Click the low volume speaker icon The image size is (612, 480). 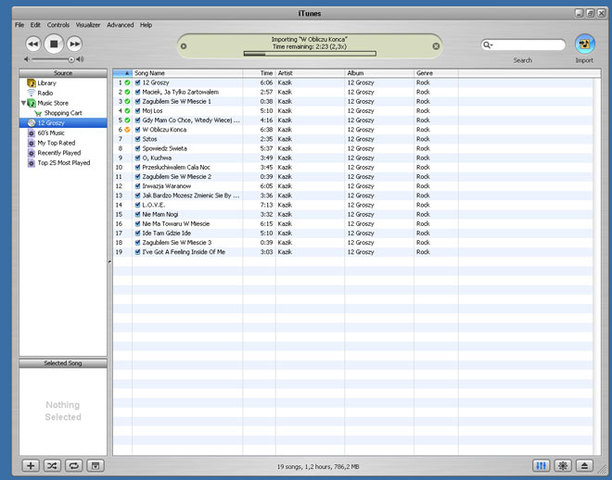[x=26, y=59]
